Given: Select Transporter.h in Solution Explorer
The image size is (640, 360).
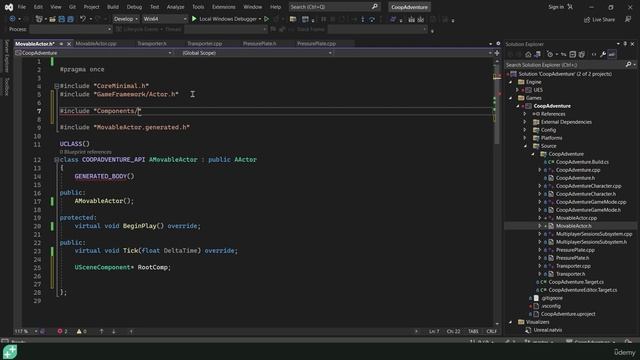Looking at the screenshot, I should (x=570, y=274).
